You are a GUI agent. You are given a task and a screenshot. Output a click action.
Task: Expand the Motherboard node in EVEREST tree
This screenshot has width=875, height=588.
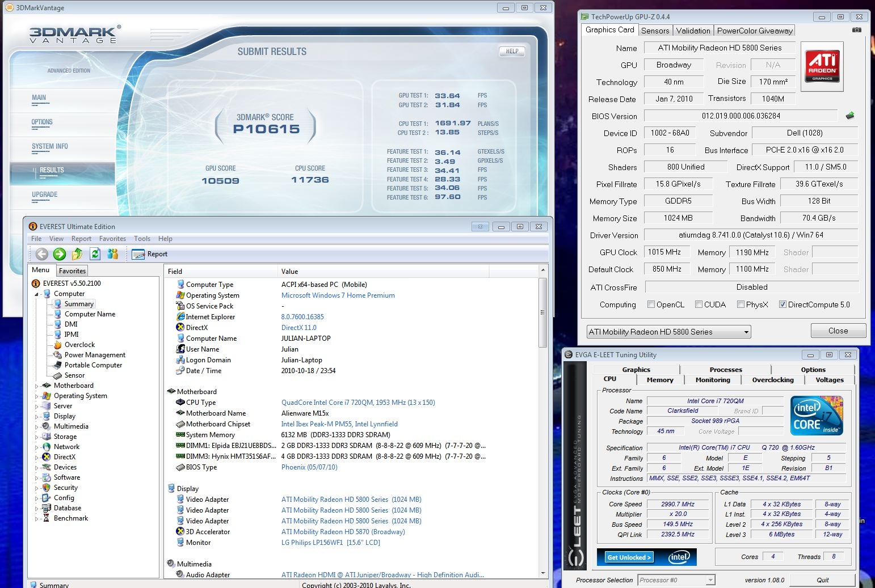click(x=37, y=386)
